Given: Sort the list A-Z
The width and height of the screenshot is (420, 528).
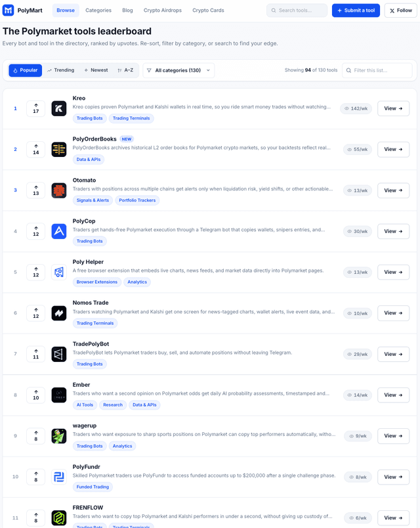Looking at the screenshot, I should tap(125, 70).
